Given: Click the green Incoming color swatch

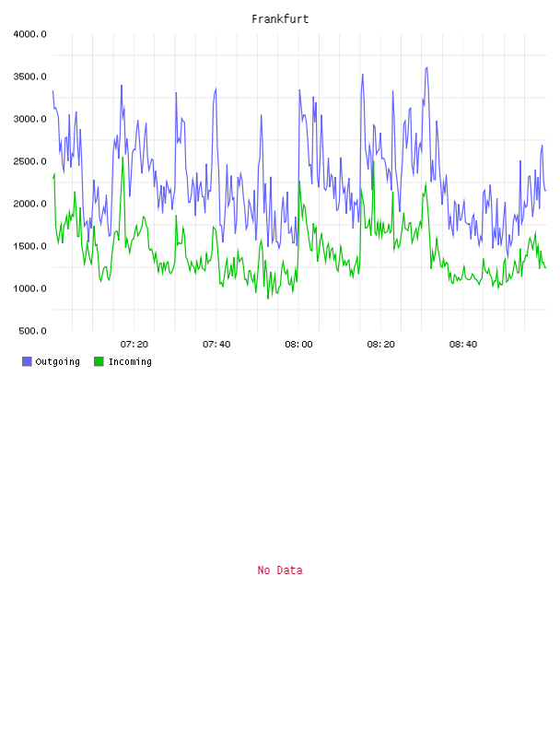Looking at the screenshot, I should (x=99, y=361).
